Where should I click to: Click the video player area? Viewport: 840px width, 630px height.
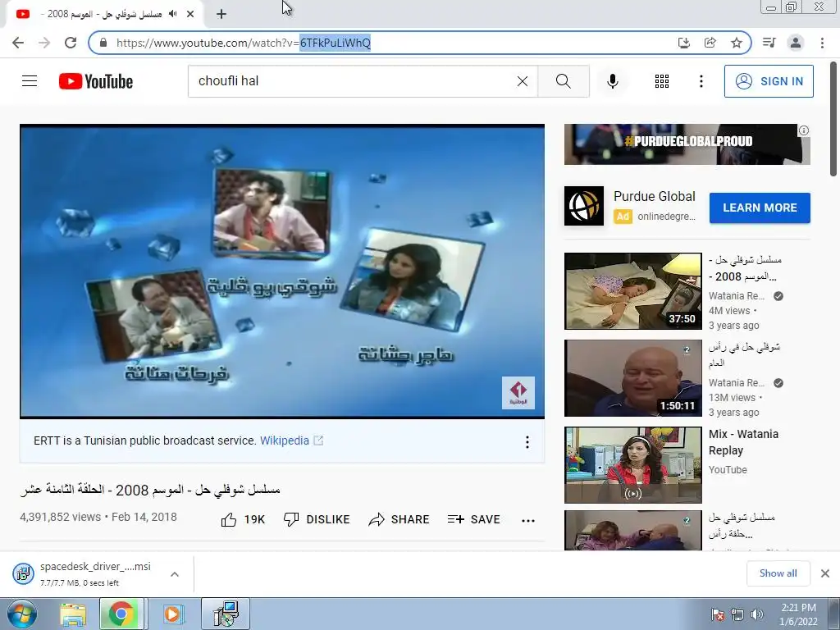pyautogui.click(x=282, y=271)
